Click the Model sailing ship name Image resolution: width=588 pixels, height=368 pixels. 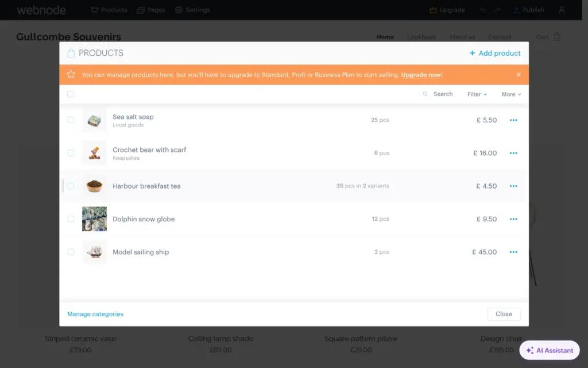[x=141, y=252]
